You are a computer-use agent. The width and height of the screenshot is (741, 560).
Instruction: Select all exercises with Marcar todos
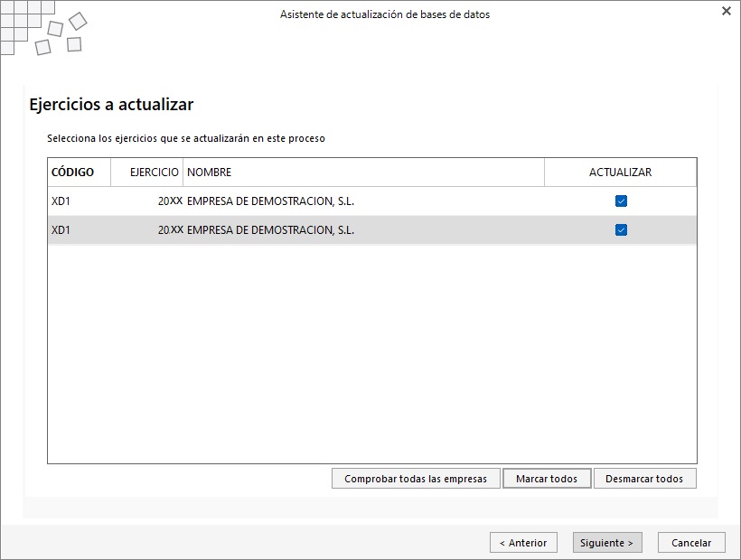[547, 479]
